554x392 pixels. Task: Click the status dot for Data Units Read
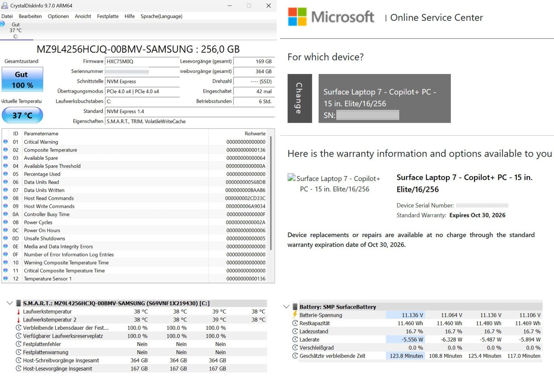[x=6, y=182]
